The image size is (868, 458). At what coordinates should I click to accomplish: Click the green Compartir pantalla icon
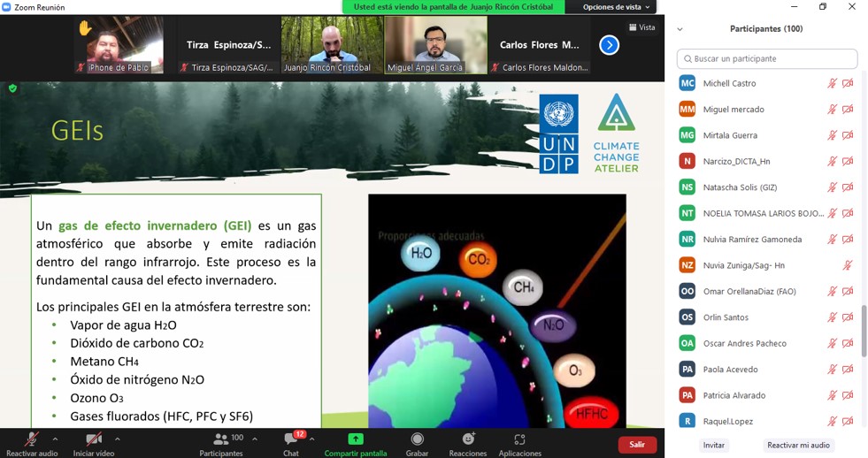pos(355,439)
